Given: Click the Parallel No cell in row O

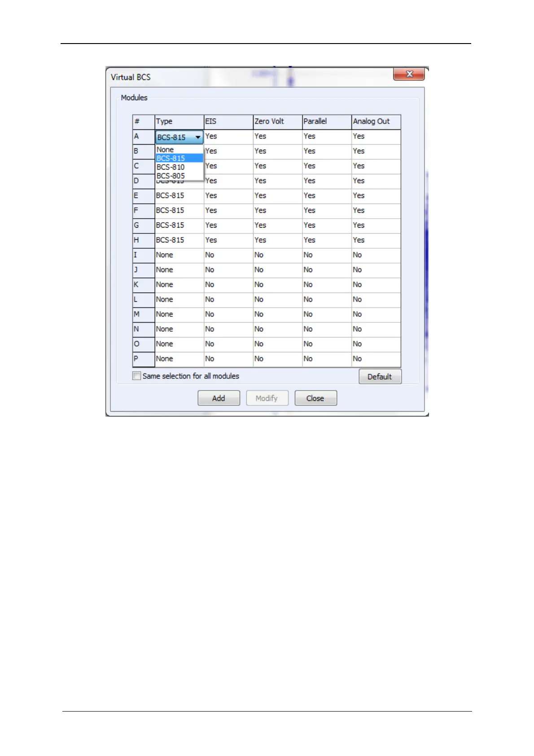Looking at the screenshot, I should point(327,344).
